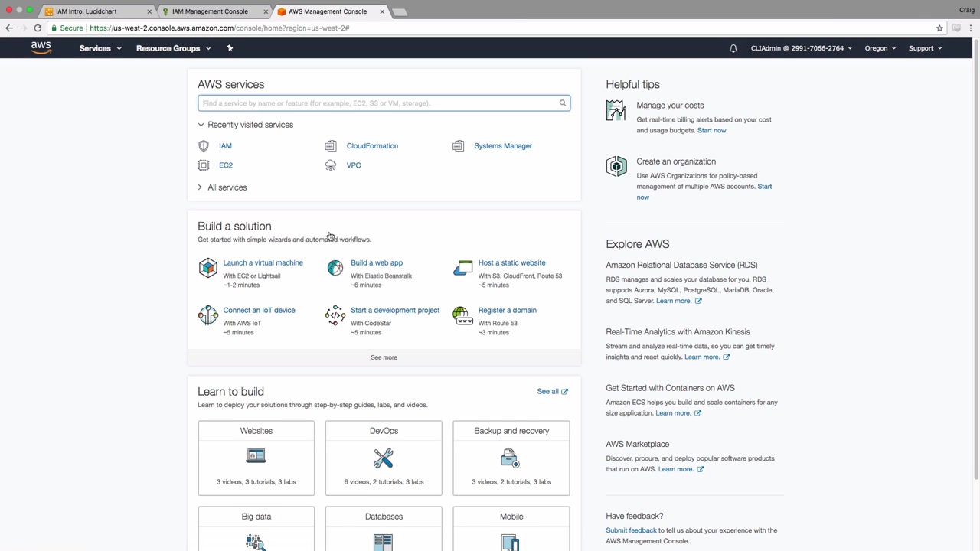Viewport: 980px width, 551px height.
Task: Open the VPC service link
Action: pos(354,165)
